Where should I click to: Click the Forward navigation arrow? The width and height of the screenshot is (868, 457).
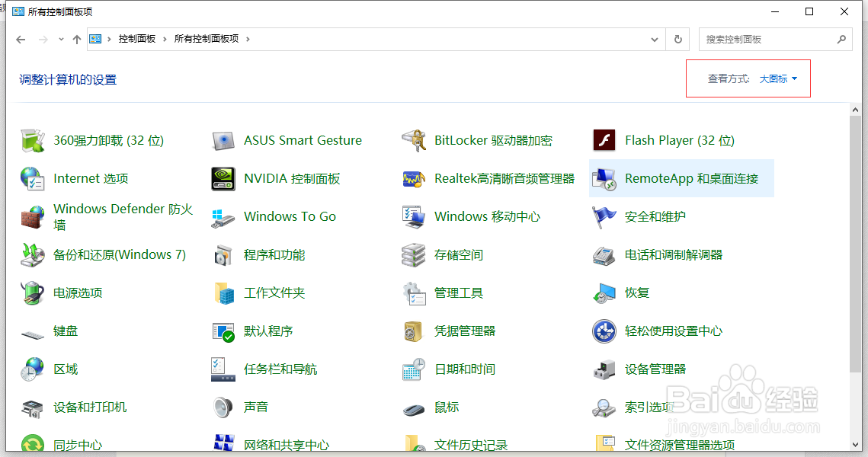pos(43,40)
